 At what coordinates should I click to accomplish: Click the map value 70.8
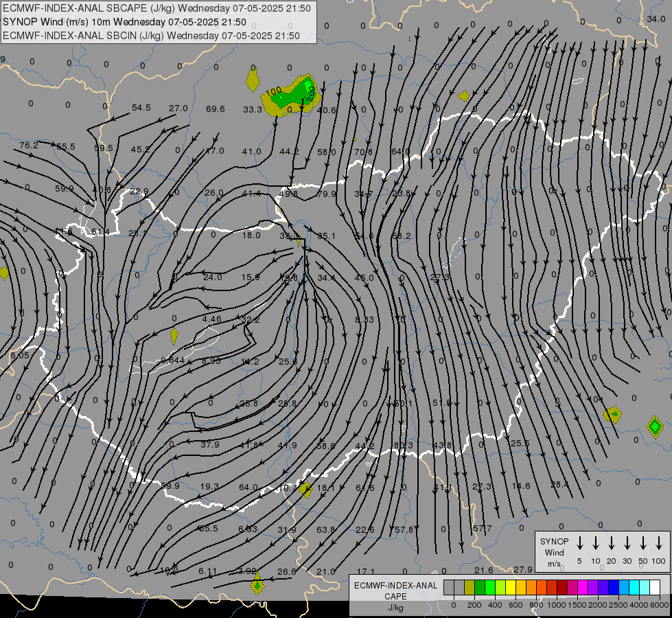[x=363, y=151]
